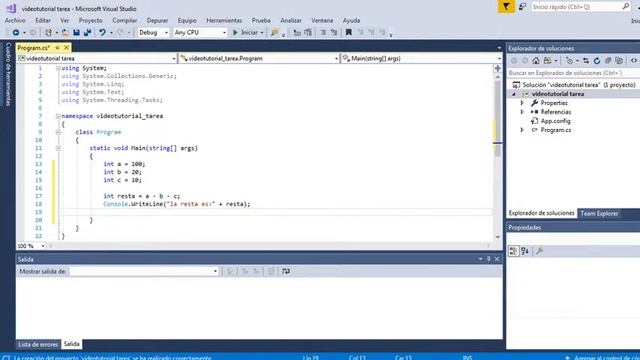Click the Undo arrow in the toolbar

tap(102, 32)
